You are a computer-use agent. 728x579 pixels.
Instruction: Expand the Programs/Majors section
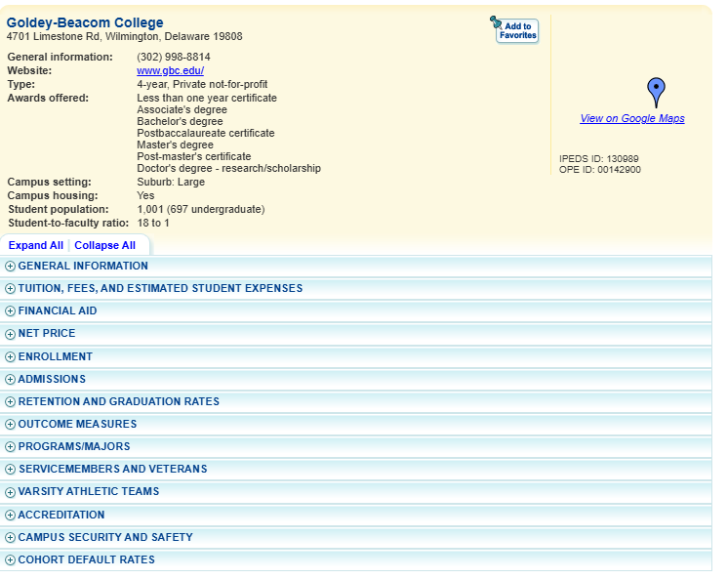(355, 446)
